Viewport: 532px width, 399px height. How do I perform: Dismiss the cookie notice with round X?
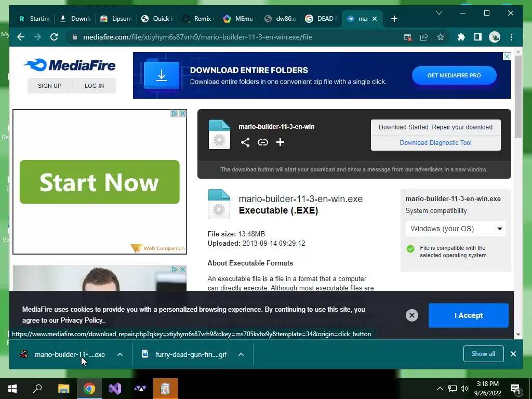click(x=412, y=315)
